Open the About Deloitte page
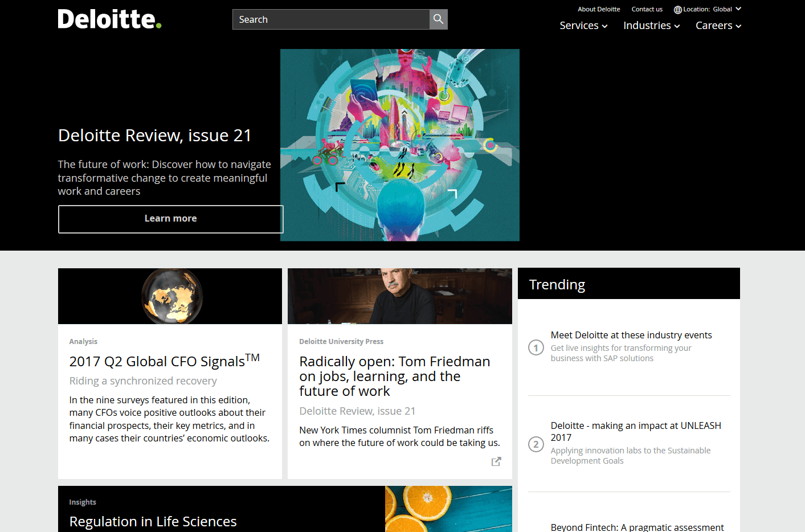Image resolution: width=805 pixels, height=532 pixels. [599, 9]
